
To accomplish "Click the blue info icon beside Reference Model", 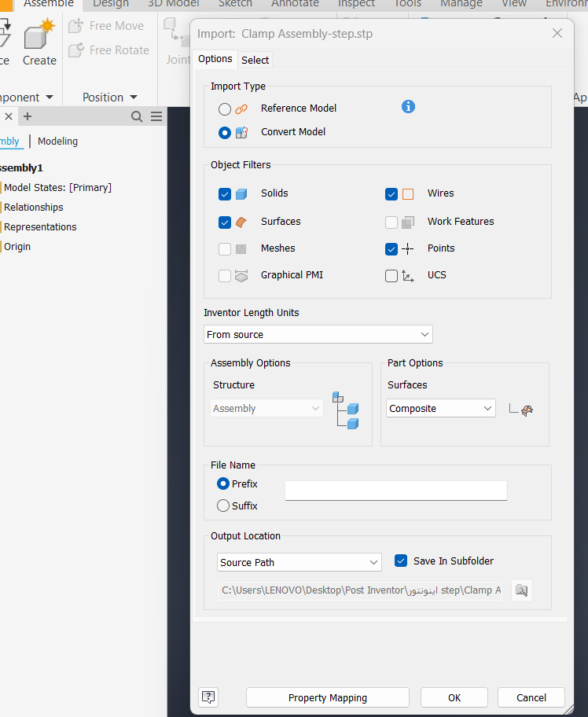I will point(408,107).
